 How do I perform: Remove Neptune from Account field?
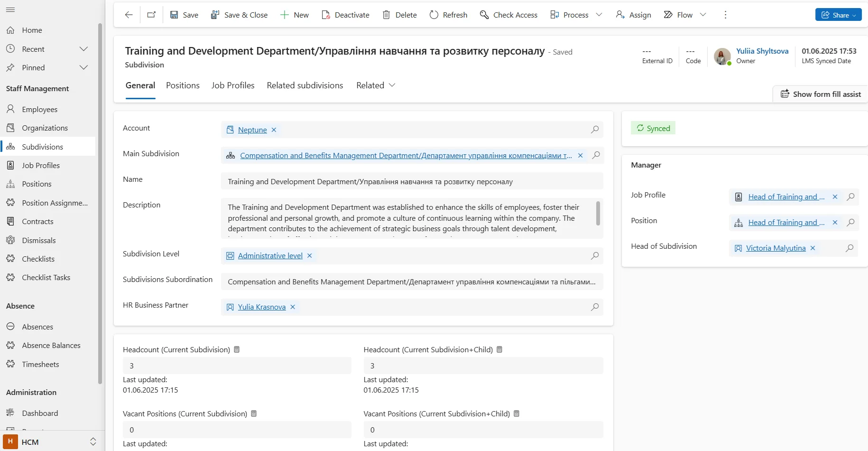pos(274,130)
